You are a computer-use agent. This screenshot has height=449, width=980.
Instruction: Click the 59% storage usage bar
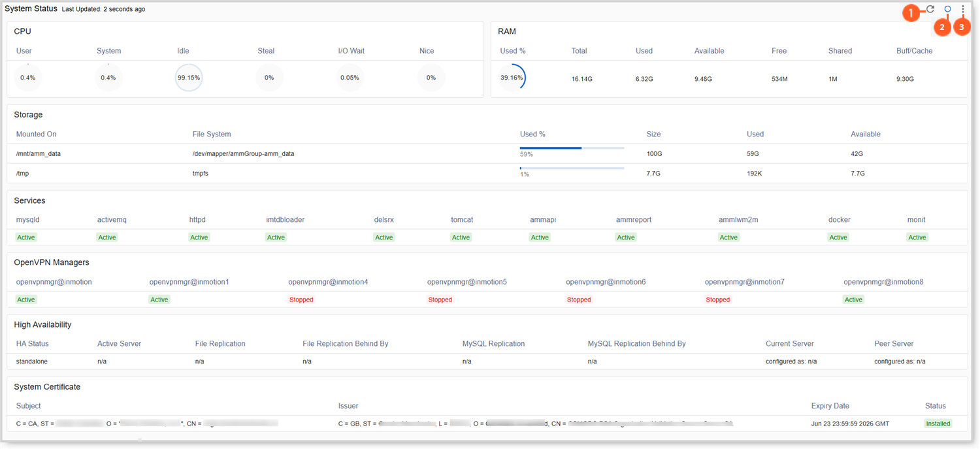click(572, 148)
